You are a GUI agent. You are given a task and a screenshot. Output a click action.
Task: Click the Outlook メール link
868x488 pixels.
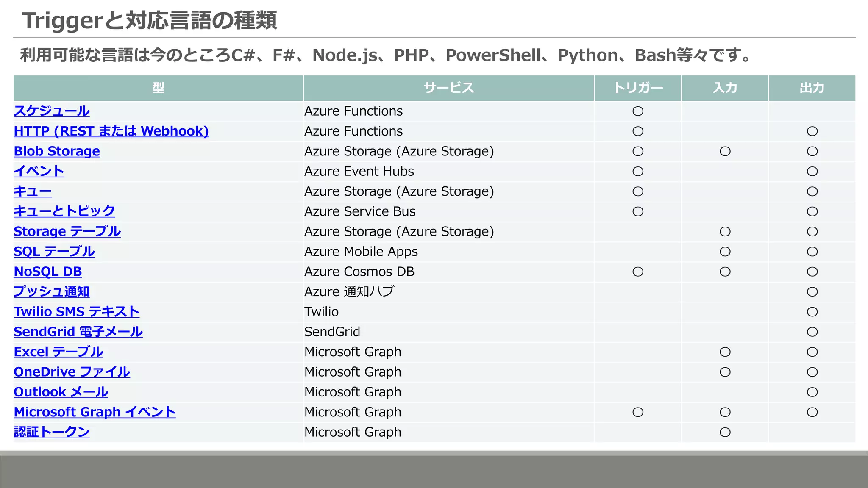(61, 392)
